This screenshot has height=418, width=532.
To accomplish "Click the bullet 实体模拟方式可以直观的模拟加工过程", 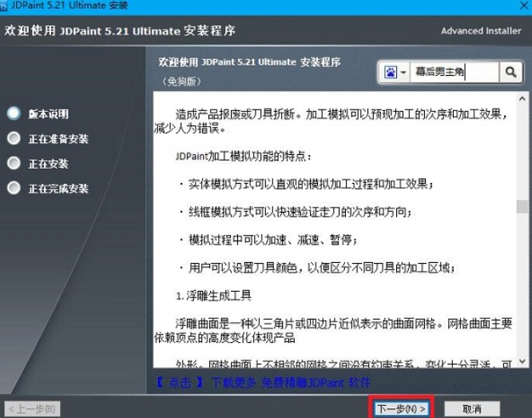I will click(x=307, y=185).
